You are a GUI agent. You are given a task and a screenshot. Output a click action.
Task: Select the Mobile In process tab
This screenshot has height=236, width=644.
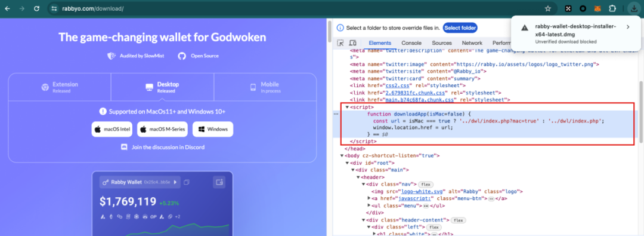[265, 87]
